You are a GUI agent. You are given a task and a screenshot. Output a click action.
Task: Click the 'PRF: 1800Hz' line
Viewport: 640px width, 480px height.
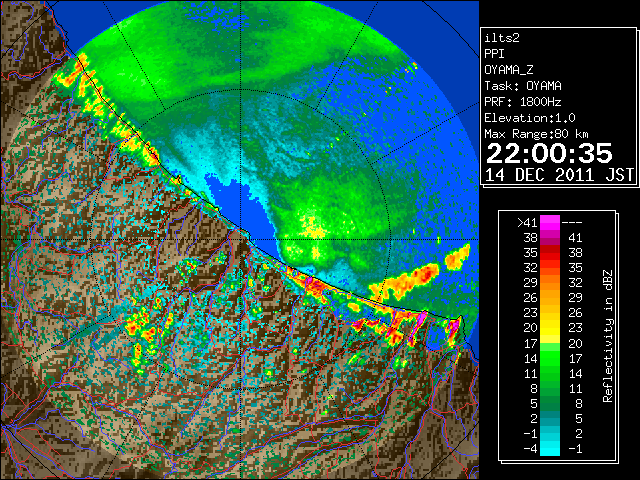[x=523, y=102]
